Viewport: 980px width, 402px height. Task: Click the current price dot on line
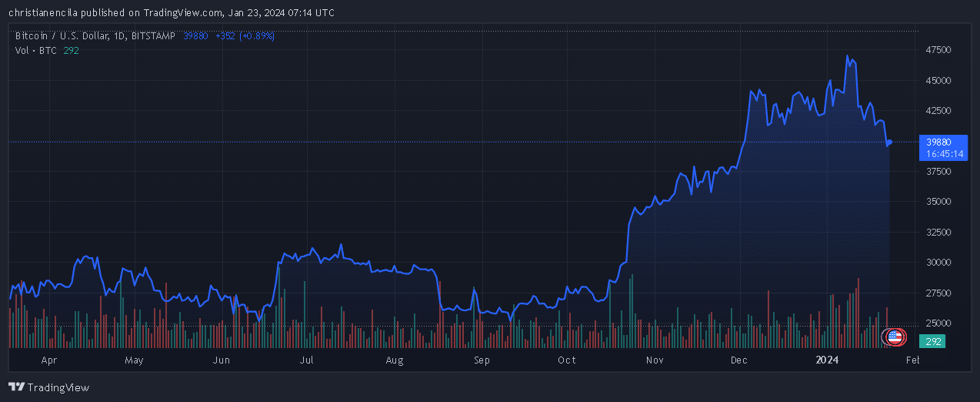(x=889, y=142)
